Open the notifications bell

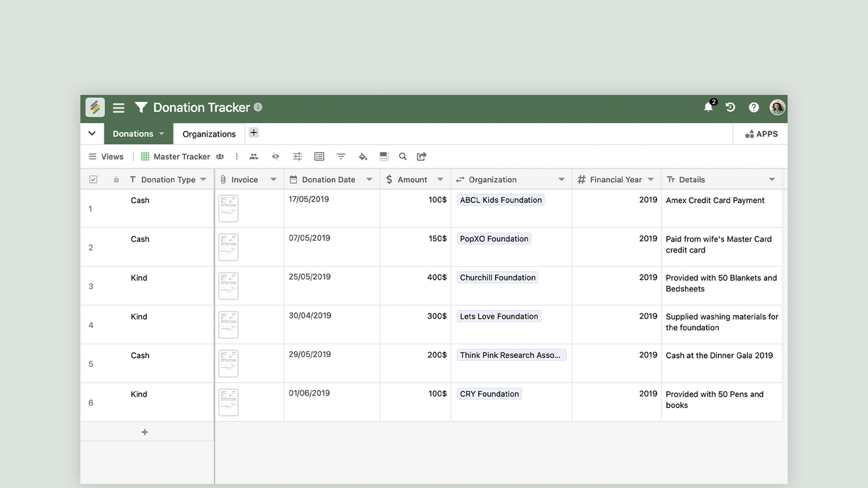coord(708,107)
